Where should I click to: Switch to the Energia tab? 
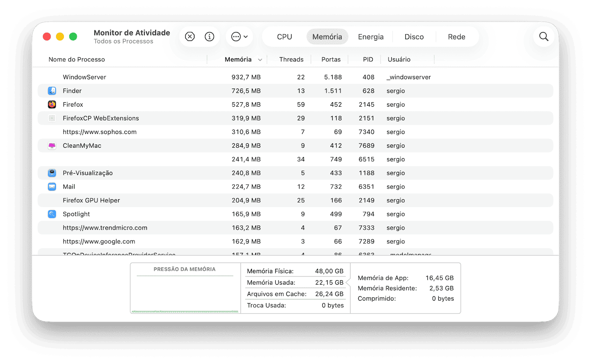click(x=371, y=37)
